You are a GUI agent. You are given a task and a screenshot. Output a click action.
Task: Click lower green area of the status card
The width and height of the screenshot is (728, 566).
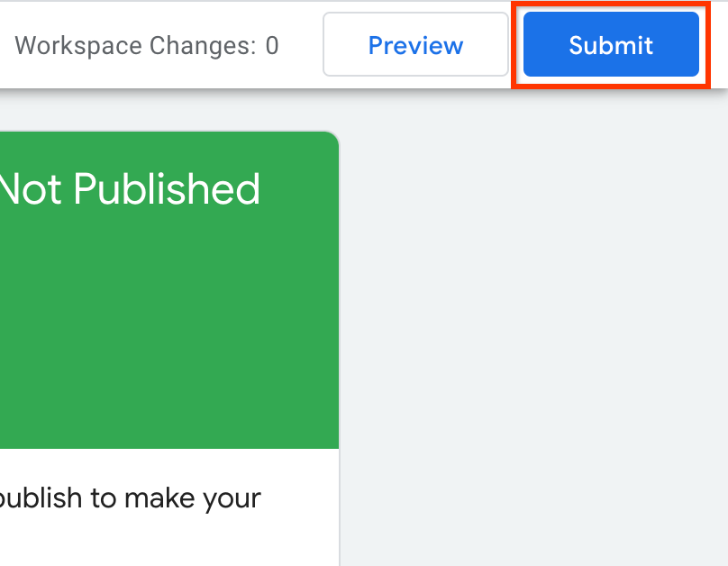[169, 397]
